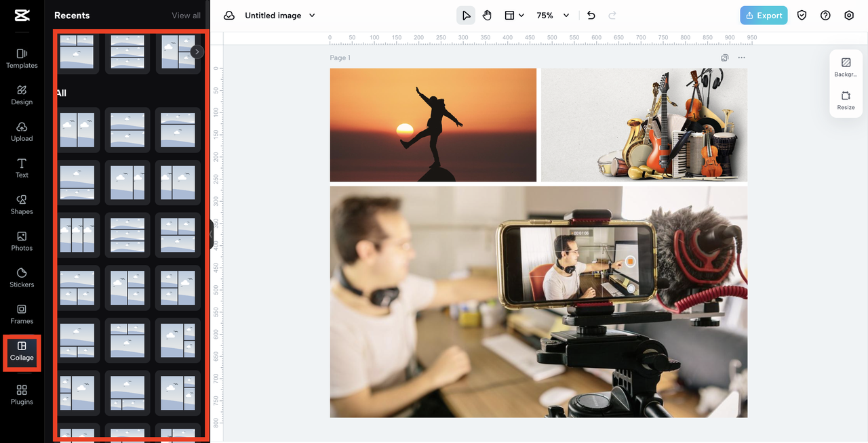
Task: Expand the 75% zoom dropdown
Action: tap(566, 16)
